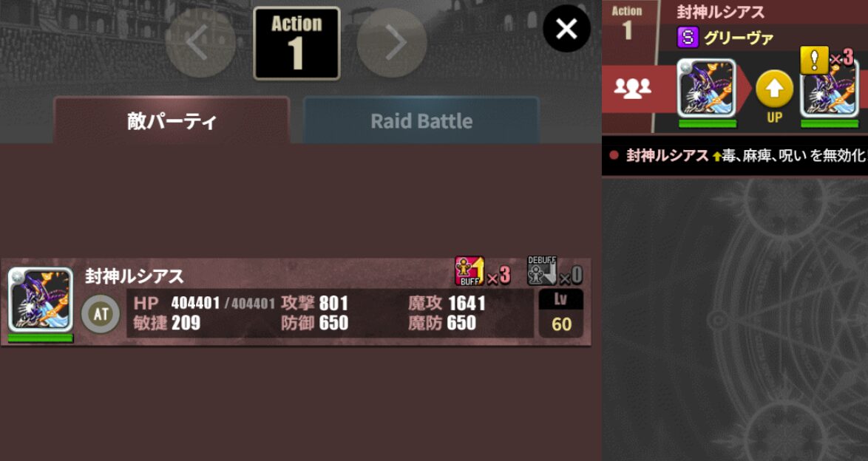Viewport: 868px width, 461px height.
Task: Click the enemy HP green bar
Action: [41, 338]
